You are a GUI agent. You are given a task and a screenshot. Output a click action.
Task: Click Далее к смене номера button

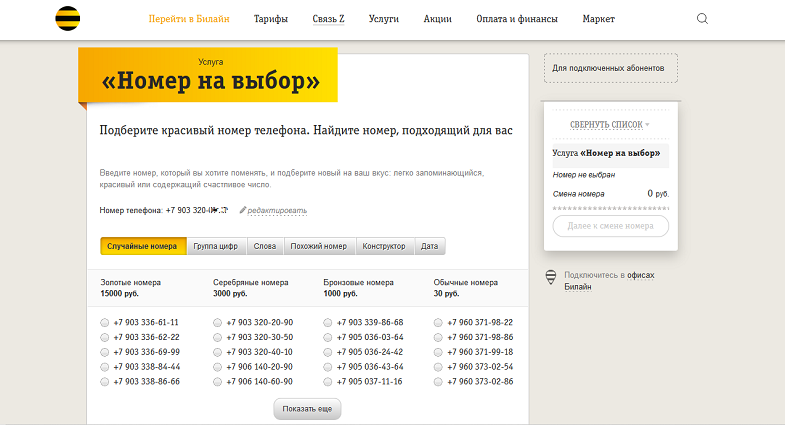click(610, 226)
